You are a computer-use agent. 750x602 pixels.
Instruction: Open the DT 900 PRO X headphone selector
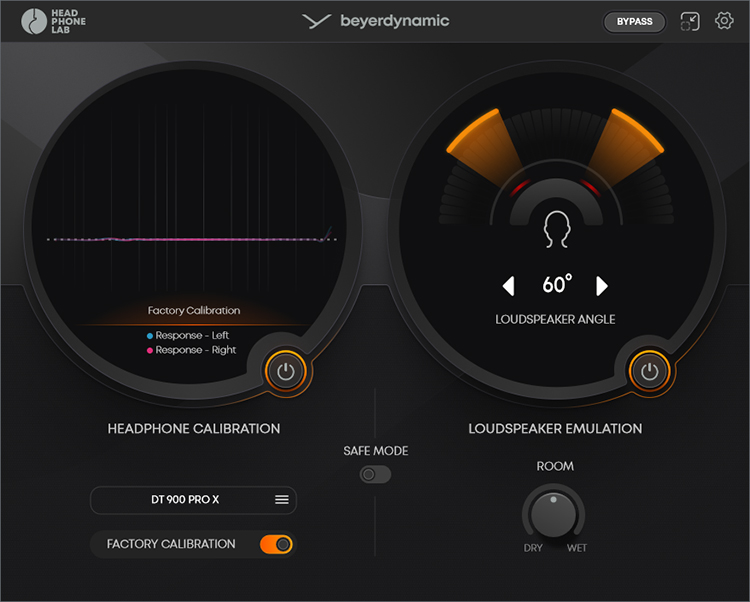click(185, 499)
